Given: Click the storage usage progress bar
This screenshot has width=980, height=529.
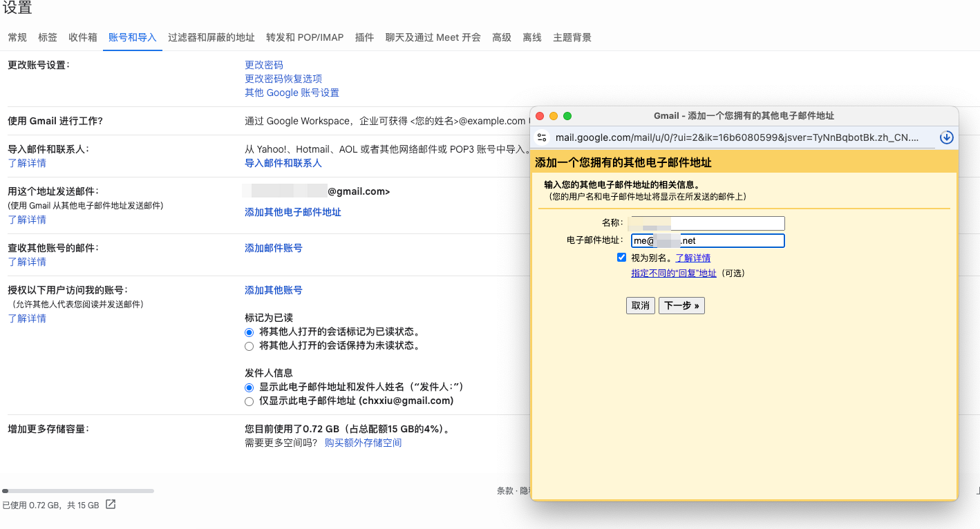Looking at the screenshot, I should pyautogui.click(x=78, y=491).
